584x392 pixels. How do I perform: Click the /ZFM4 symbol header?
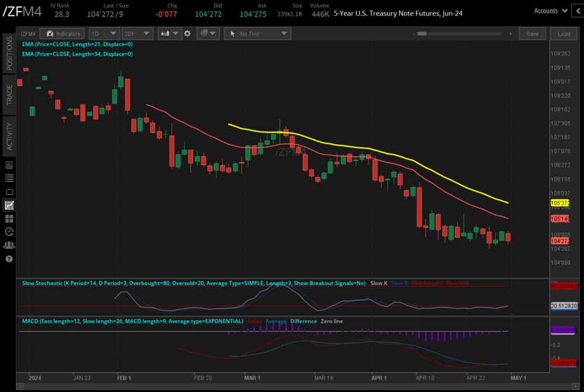[22, 12]
